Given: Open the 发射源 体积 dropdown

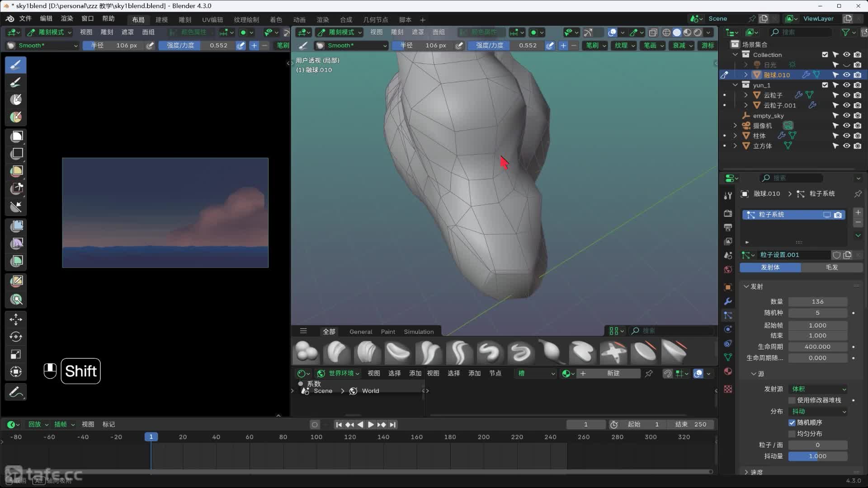Looking at the screenshot, I should (818, 389).
